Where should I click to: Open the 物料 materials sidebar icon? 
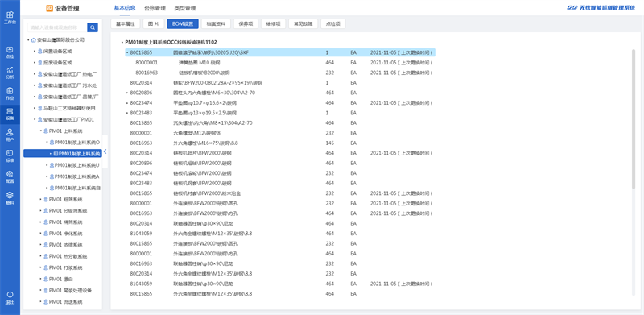10,198
